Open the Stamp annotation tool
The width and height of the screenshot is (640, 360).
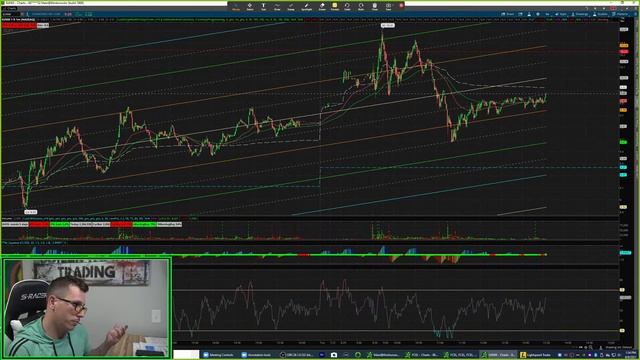click(x=291, y=6)
